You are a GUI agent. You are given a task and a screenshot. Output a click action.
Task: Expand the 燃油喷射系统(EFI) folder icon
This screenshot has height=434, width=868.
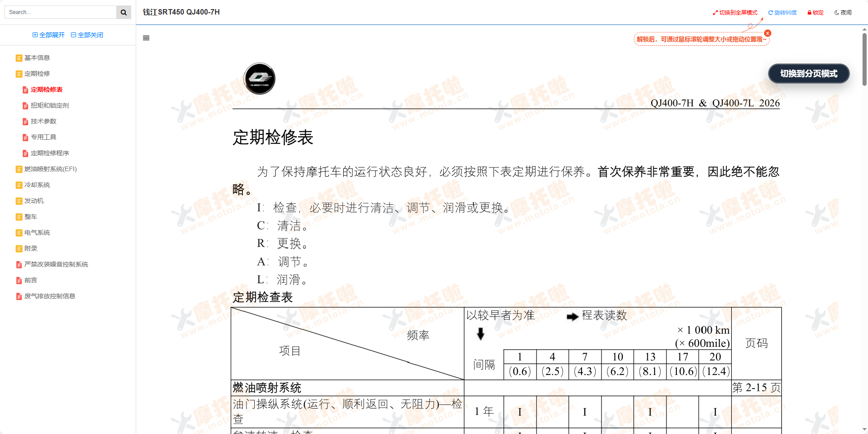coord(19,169)
